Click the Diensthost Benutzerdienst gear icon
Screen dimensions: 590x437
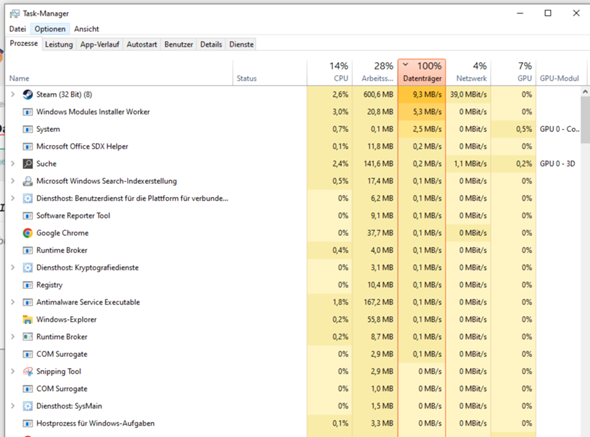27,198
